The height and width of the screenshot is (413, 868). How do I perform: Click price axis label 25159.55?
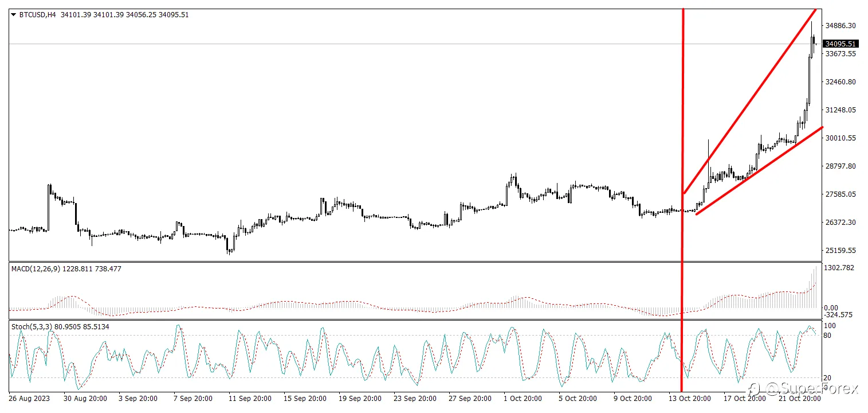click(x=840, y=251)
